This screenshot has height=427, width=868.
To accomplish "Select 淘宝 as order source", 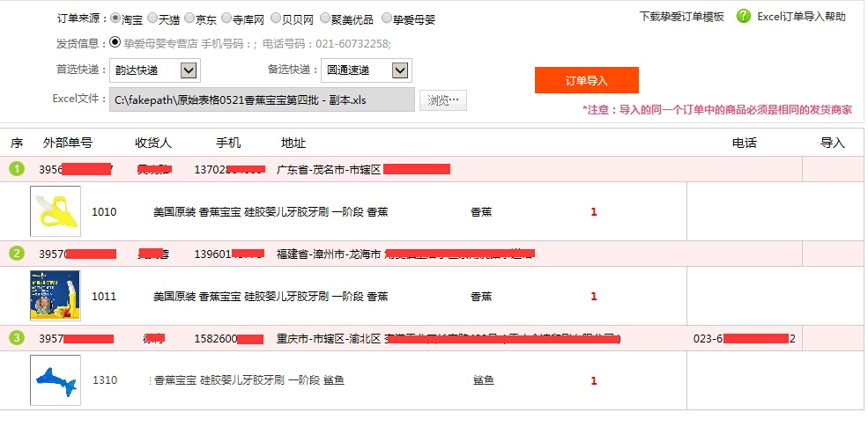I will click(x=115, y=18).
